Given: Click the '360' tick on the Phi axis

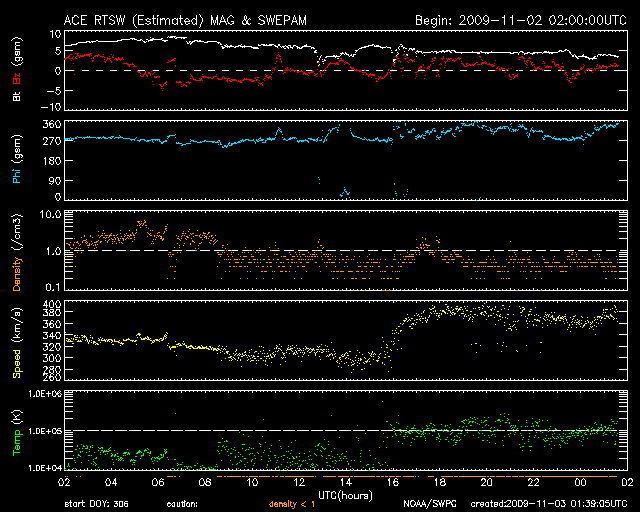Looking at the screenshot, I should [52, 125].
